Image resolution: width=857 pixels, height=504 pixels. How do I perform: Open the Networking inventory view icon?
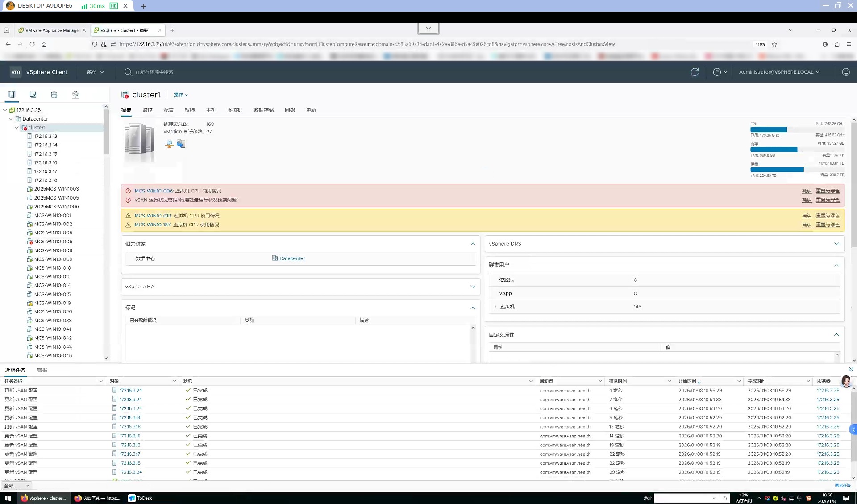[x=75, y=95]
